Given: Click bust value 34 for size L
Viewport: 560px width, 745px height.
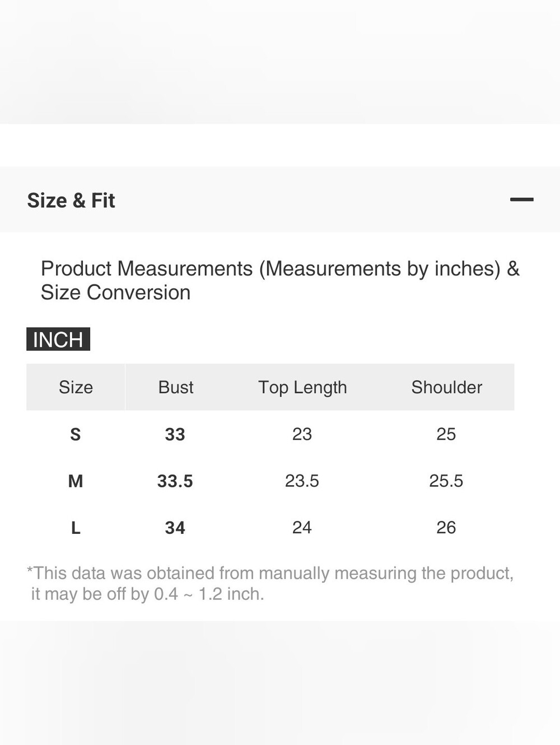Looking at the screenshot, I should (175, 528).
